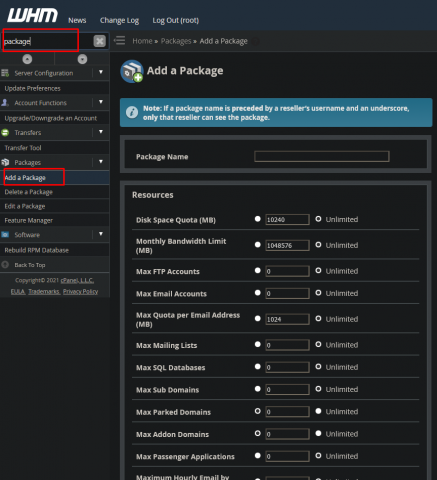Click the Add a Package box icon
The image size is (437, 480).
click(x=132, y=71)
